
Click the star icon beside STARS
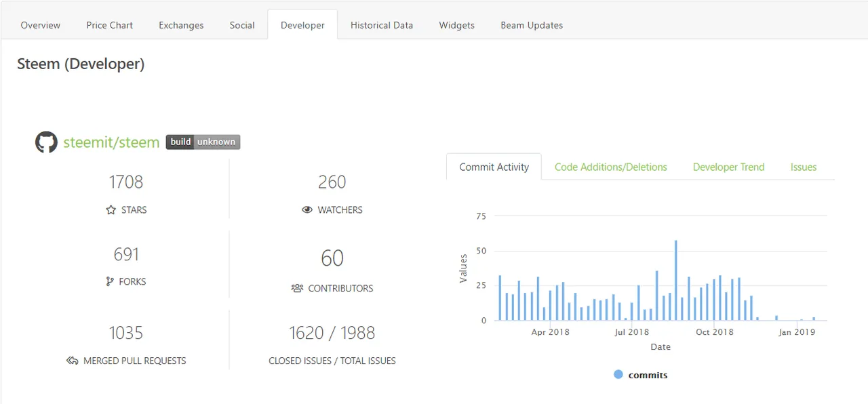click(x=111, y=210)
